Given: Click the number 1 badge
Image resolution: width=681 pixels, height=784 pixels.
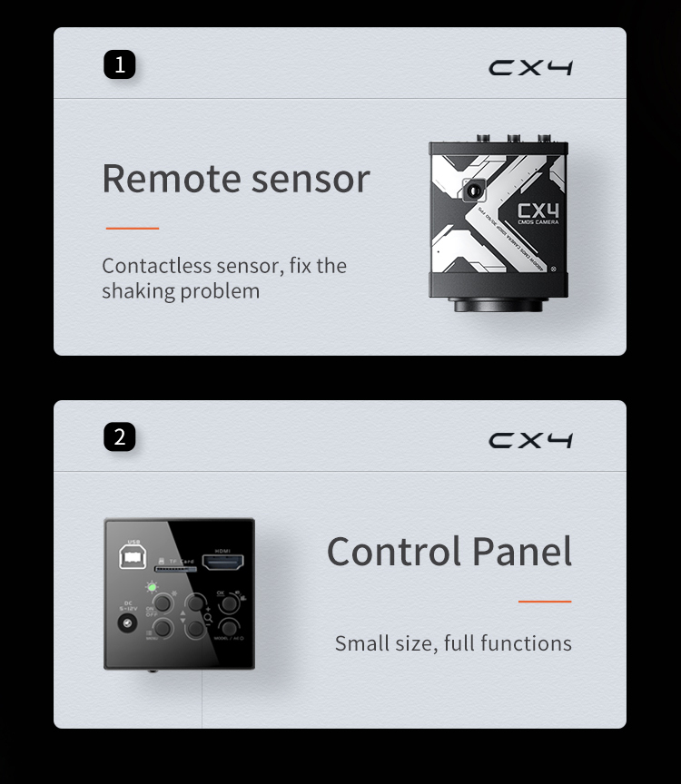Looking at the screenshot, I should 120,64.
